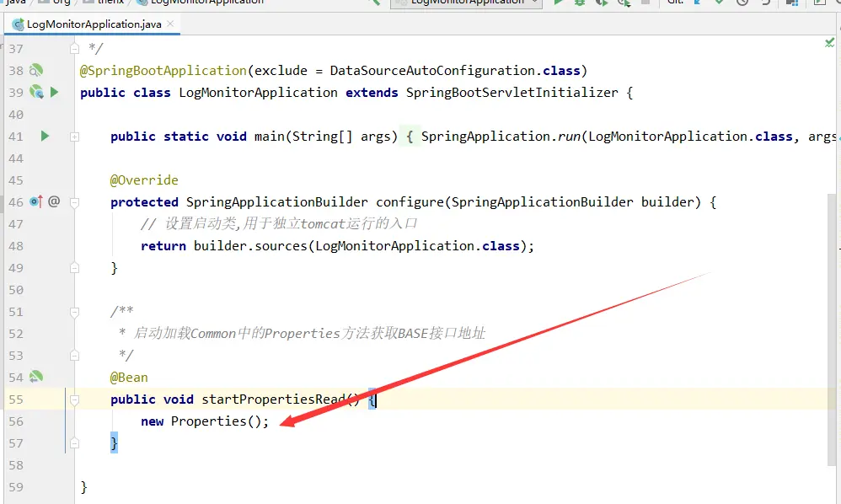Click the Spring bean gutter icon on line 54
This screenshot has height=504, width=841.
pos(36,377)
